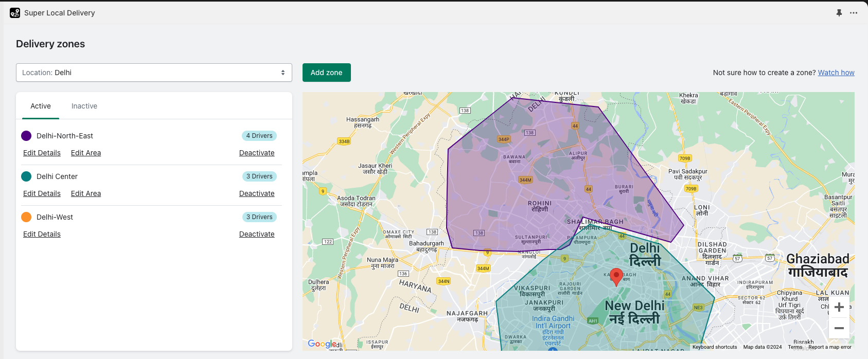Select the Active tab

[41, 106]
